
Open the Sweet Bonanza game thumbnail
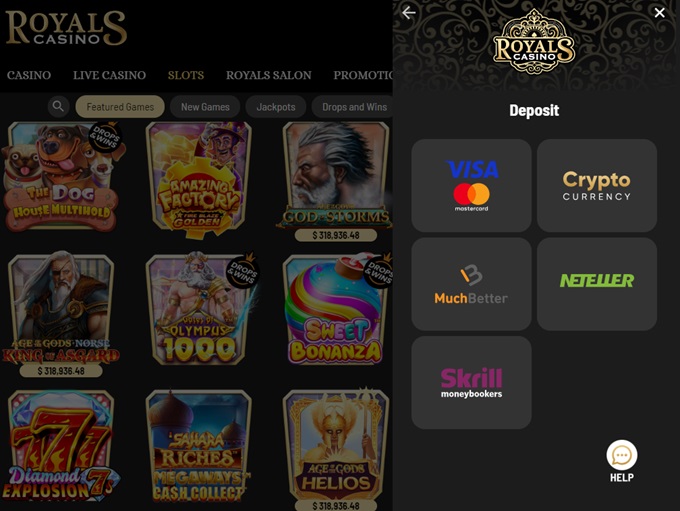pos(336,309)
